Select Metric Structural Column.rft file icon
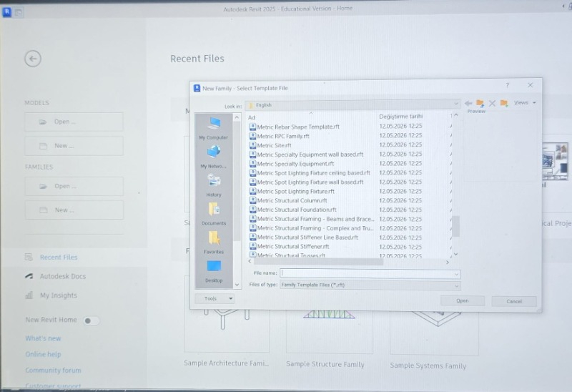 (252, 200)
